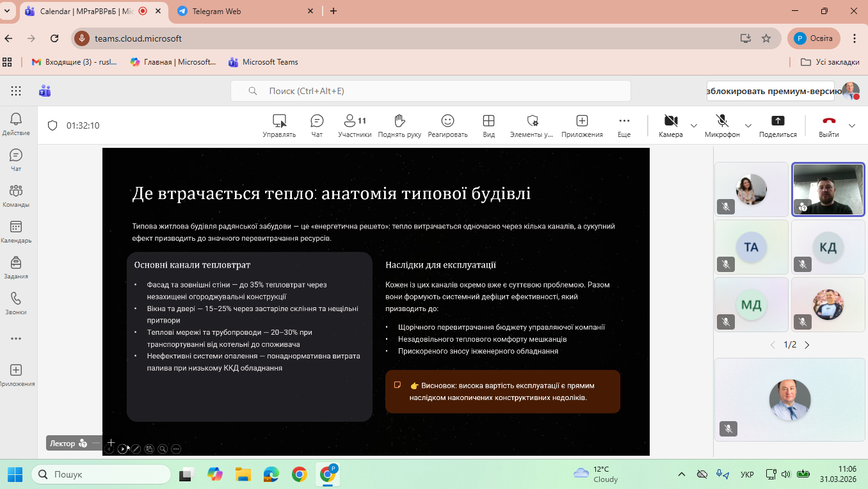The height and width of the screenshot is (489, 868).
Task: Turn on the Camera
Action: tap(670, 125)
